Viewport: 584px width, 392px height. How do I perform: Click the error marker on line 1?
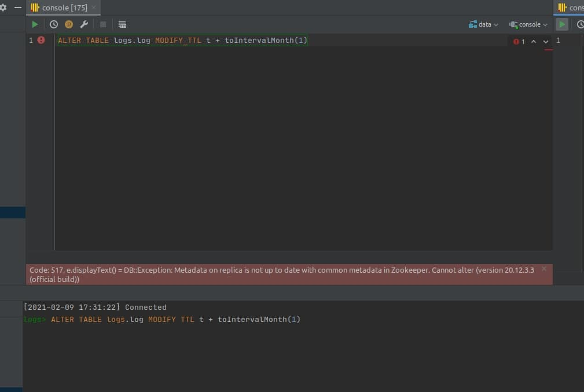coord(41,40)
